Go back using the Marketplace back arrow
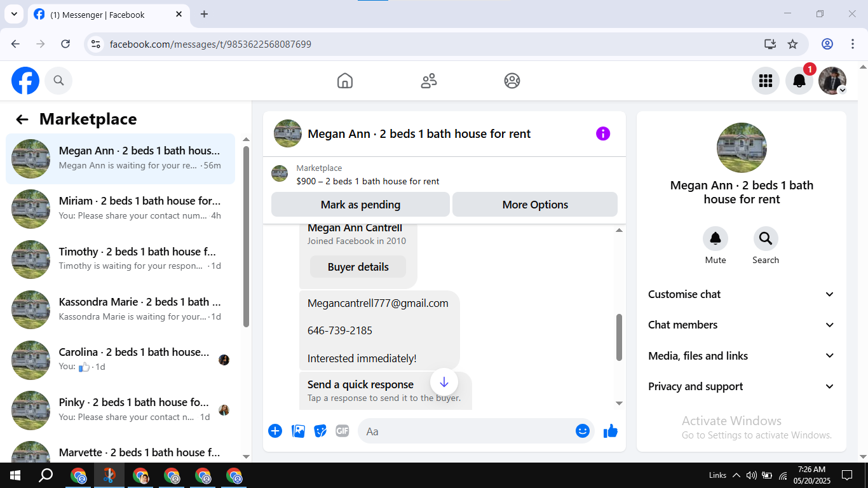 [22, 119]
